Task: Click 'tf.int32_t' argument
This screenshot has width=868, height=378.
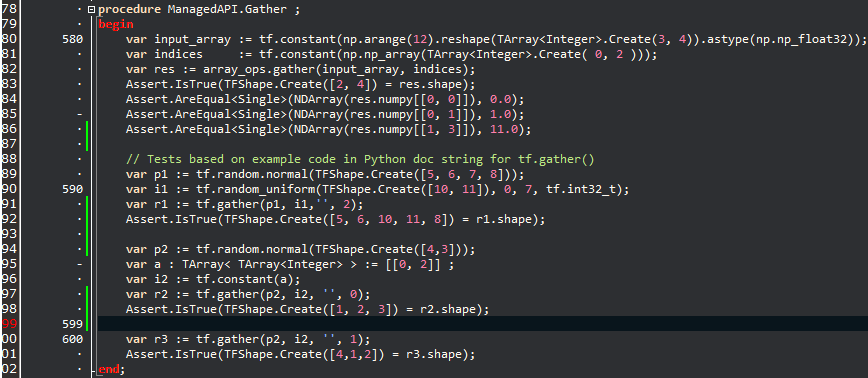Action: pos(585,190)
